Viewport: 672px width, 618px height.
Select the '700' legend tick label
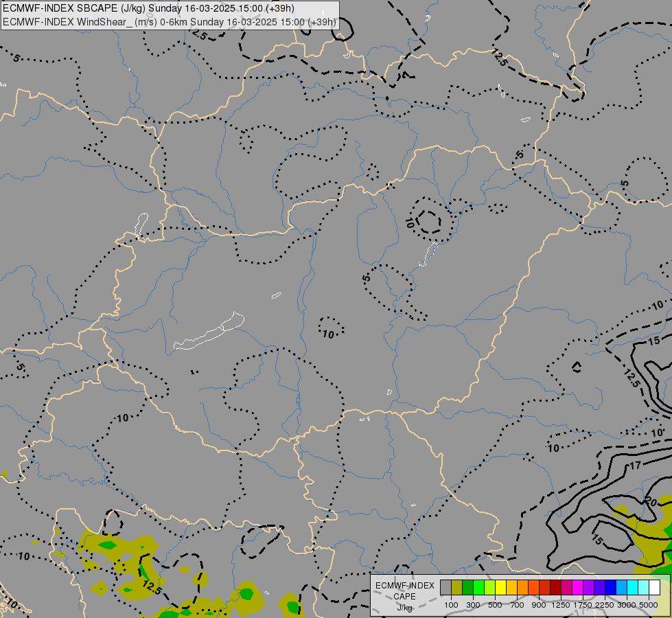pos(518,605)
